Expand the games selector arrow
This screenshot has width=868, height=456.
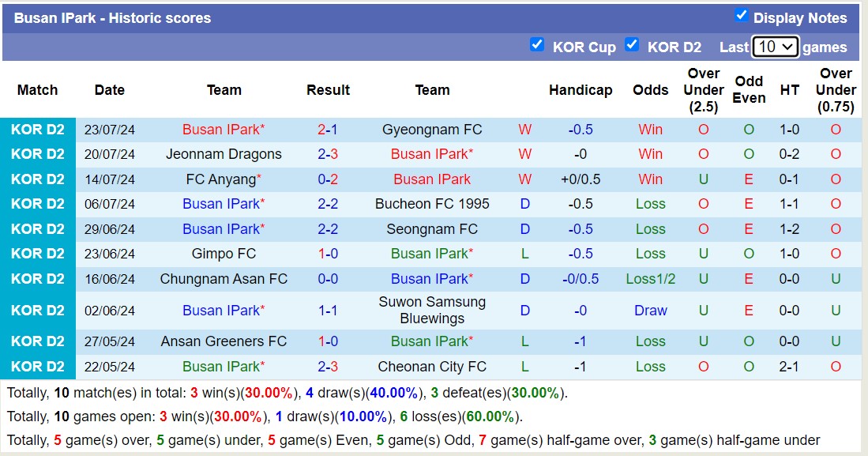(787, 47)
